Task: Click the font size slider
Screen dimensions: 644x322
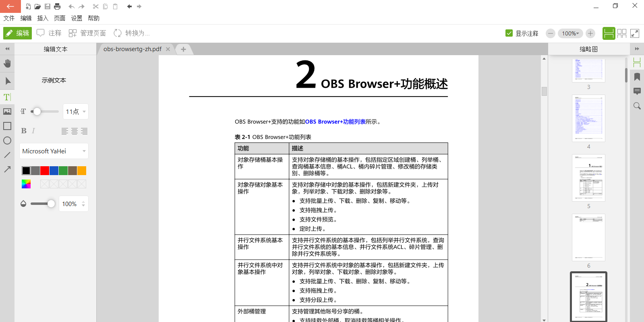Action: 44,111
